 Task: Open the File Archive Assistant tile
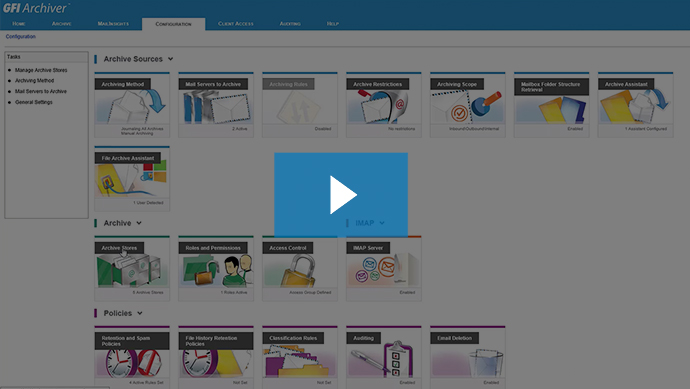132,179
